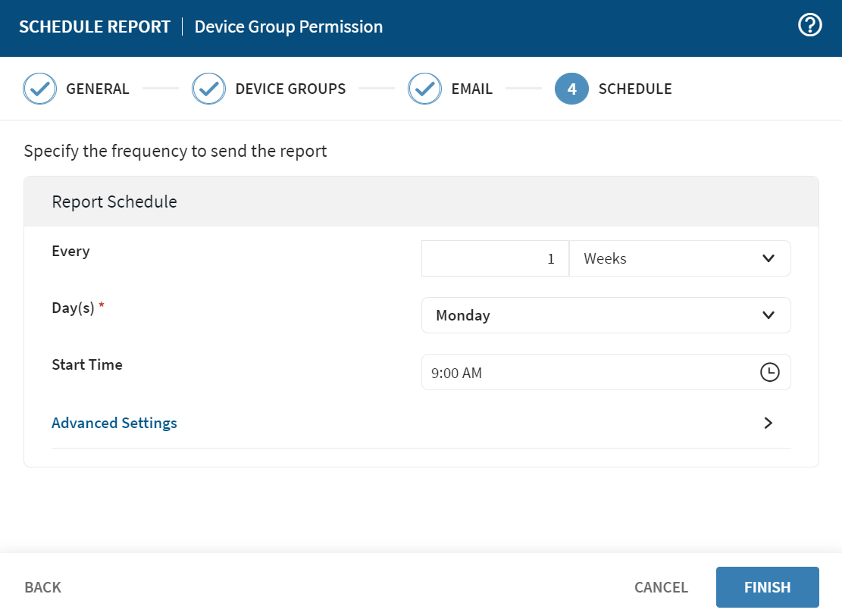
Task: Click the step 4 number circle
Action: pos(571,89)
